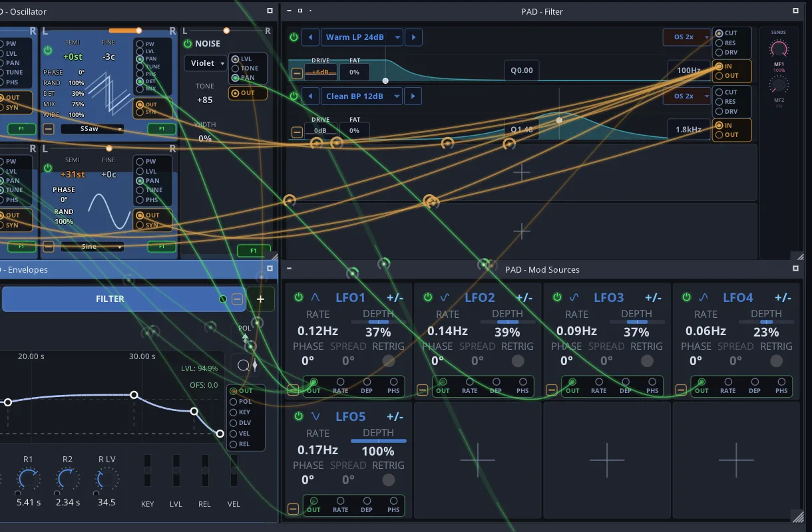Click the envelope zoom magnifier icon
This screenshot has height=532, width=812.
point(243,365)
